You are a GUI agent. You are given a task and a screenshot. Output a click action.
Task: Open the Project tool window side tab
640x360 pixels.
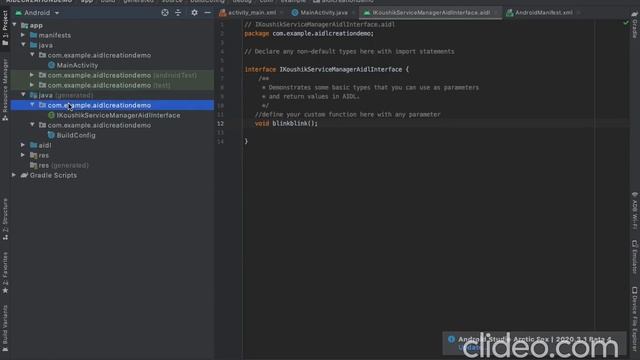pos(5,29)
